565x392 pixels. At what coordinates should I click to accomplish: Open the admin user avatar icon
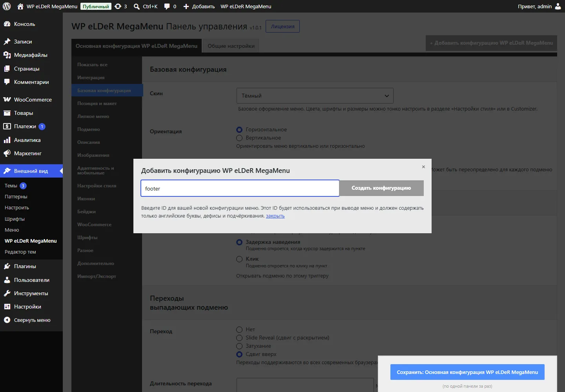[x=558, y=6]
